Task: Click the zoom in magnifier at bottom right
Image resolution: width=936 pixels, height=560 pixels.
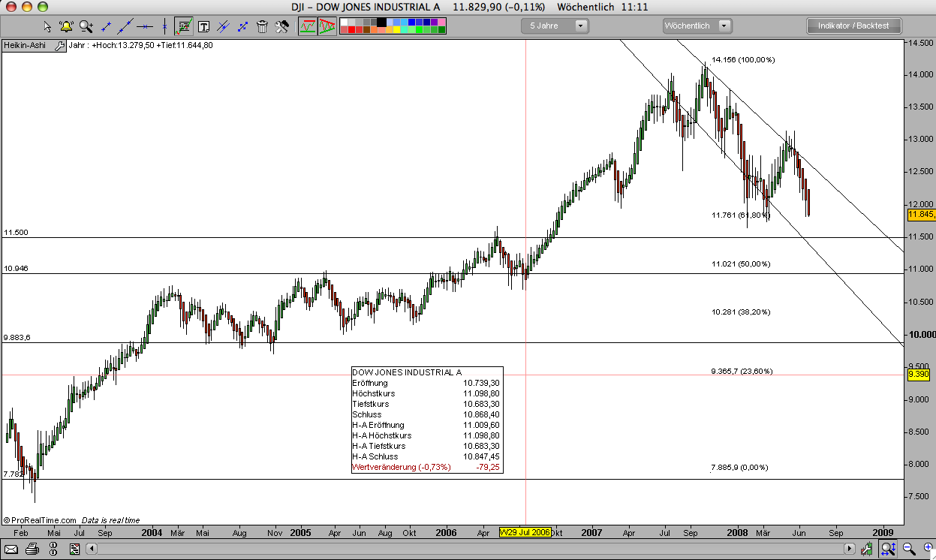Action: (x=928, y=547)
